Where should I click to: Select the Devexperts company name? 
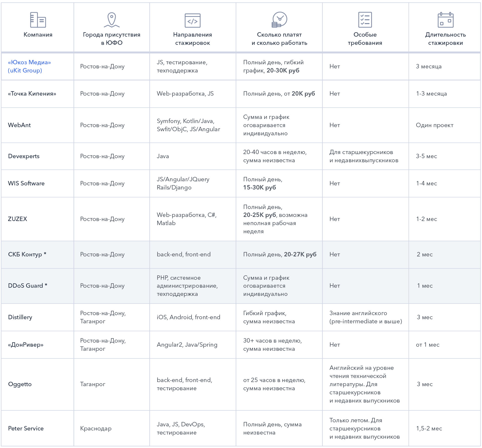[24, 156]
